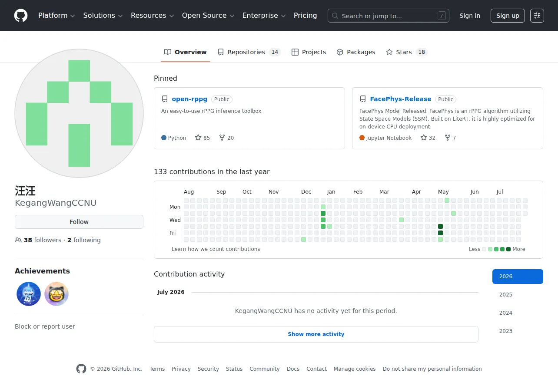Viewport: 558px width, 392px height.
Task: Open Learn how we count contributions
Action: point(216,249)
